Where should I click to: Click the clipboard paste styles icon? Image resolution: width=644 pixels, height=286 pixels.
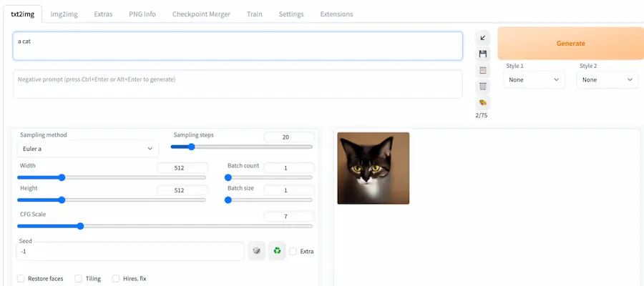click(x=483, y=70)
